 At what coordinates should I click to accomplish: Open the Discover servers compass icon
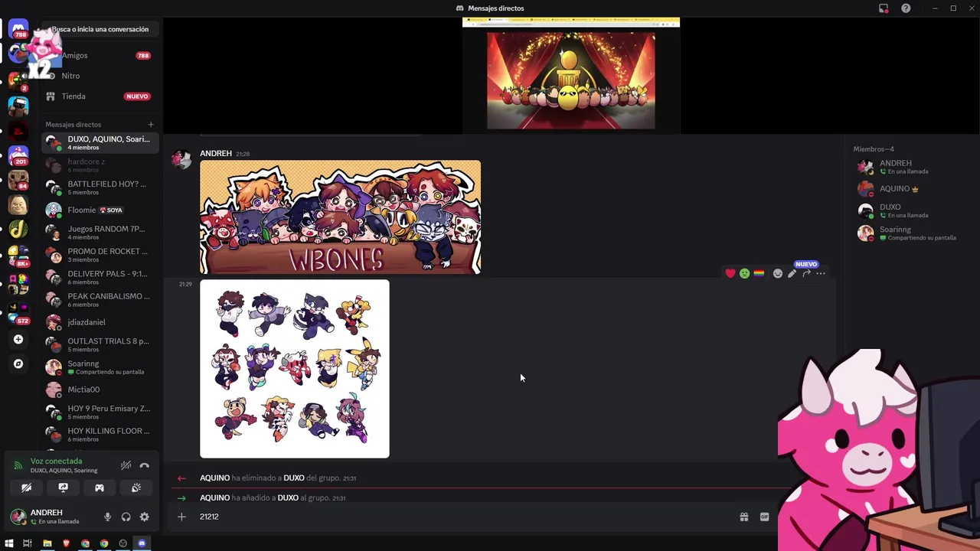18,364
